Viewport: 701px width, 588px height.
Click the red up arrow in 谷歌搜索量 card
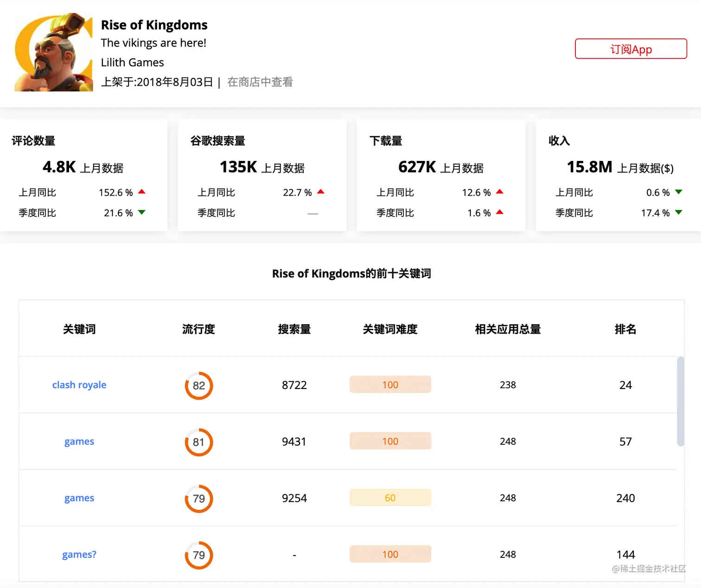[x=321, y=192]
